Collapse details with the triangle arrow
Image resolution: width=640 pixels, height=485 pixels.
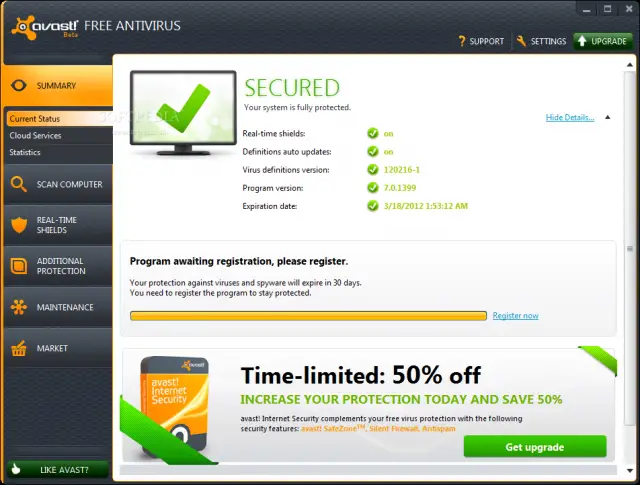click(x=607, y=118)
